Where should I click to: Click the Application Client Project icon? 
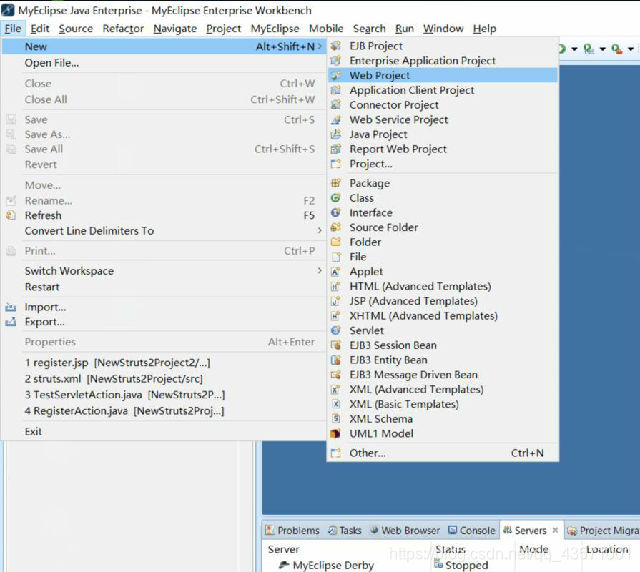336,90
